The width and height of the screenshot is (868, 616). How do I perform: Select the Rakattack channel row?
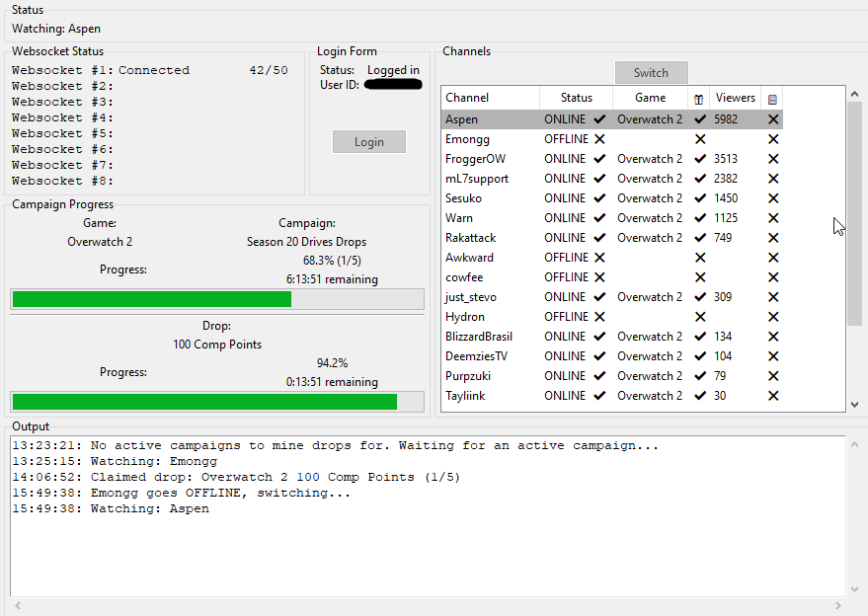[612, 238]
